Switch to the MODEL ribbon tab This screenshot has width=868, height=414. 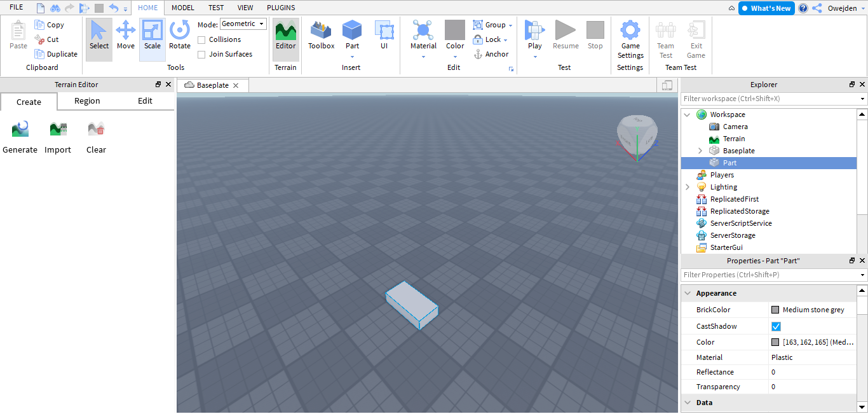(183, 8)
